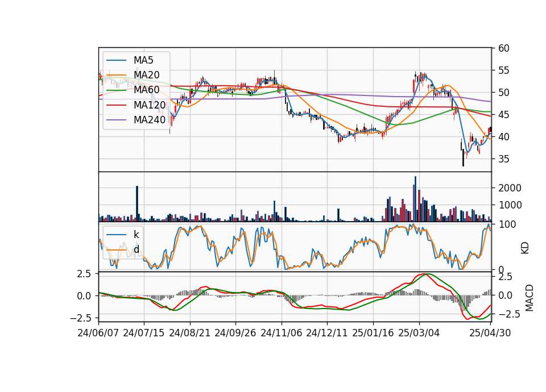Click the 24/11/06 date axis label
Viewport: 546px width, 392px height.
pyautogui.click(x=281, y=333)
